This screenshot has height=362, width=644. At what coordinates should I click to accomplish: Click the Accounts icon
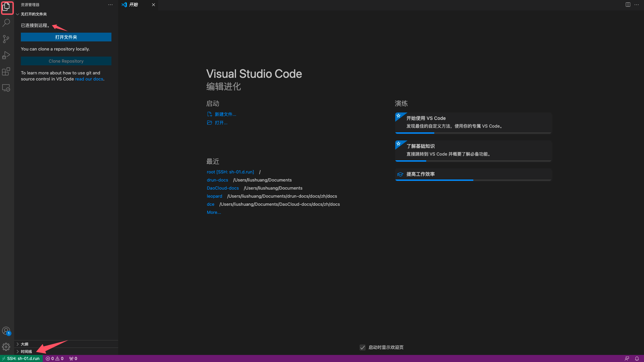pos(6,331)
